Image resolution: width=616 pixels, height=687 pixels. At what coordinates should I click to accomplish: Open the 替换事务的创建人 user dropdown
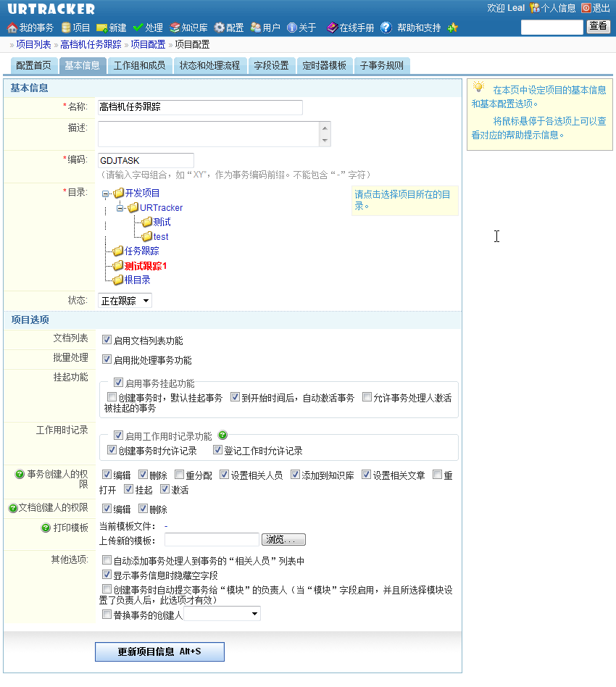(222, 614)
